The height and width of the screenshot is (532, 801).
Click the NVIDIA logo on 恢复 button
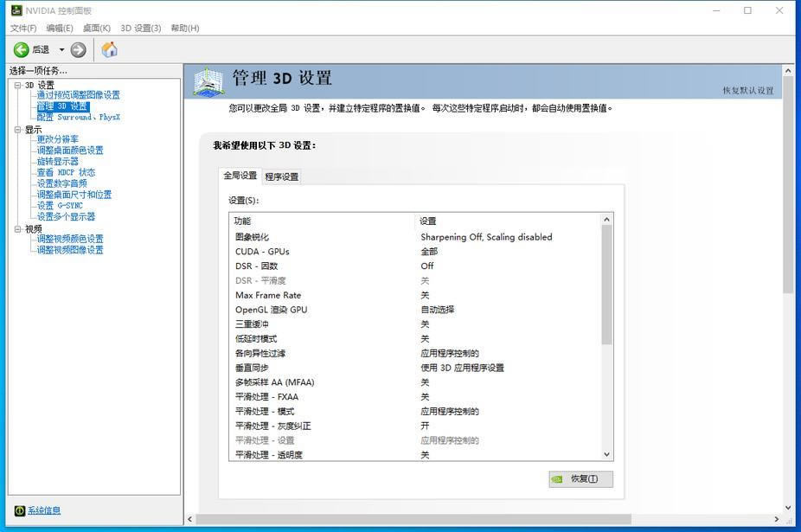(x=557, y=479)
